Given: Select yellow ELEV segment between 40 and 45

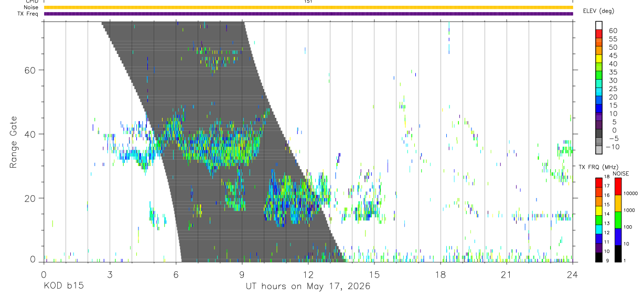Looking at the screenshot, I should (599, 59).
